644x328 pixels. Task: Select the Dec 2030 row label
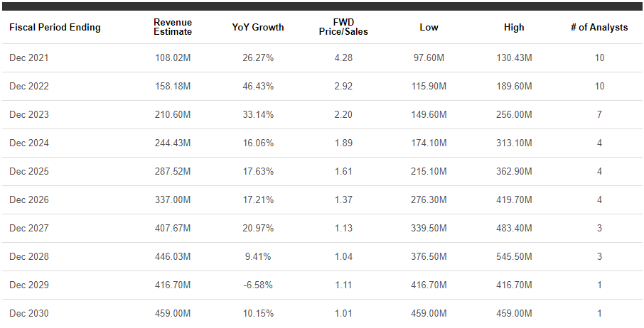pos(26,314)
